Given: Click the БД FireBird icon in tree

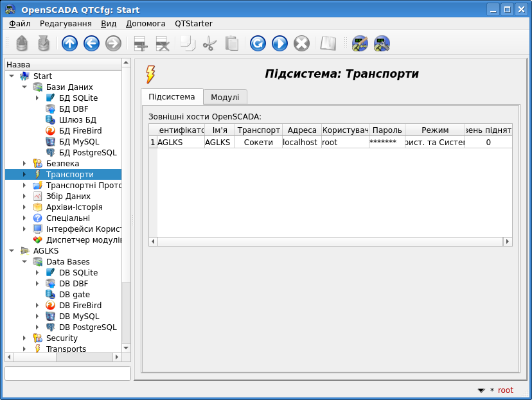Looking at the screenshot, I should [50, 130].
